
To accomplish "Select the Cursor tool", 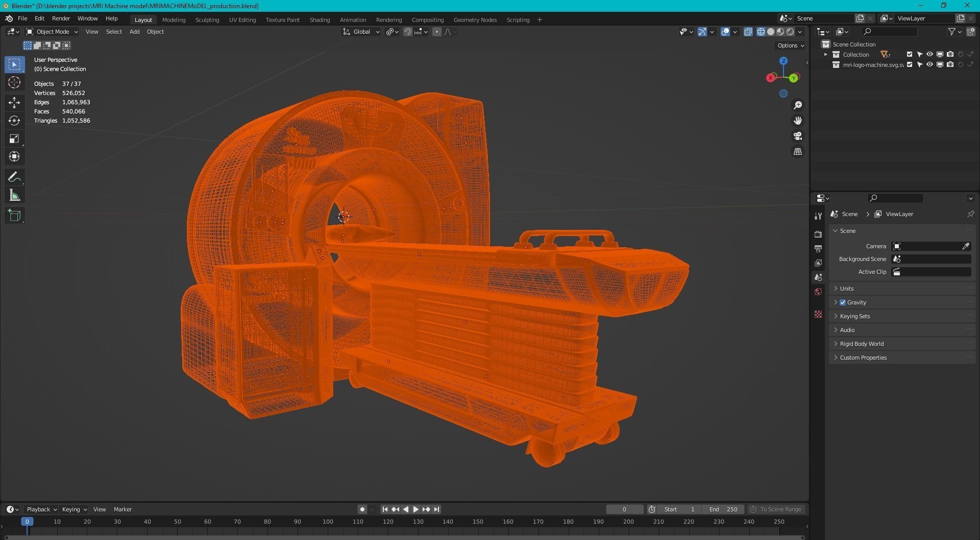I will click(14, 82).
